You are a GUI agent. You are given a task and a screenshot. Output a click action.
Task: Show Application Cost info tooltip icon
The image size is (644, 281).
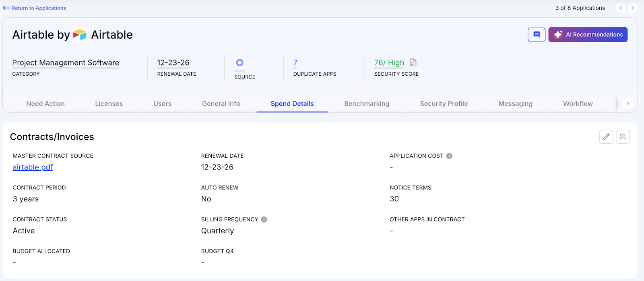tap(449, 156)
